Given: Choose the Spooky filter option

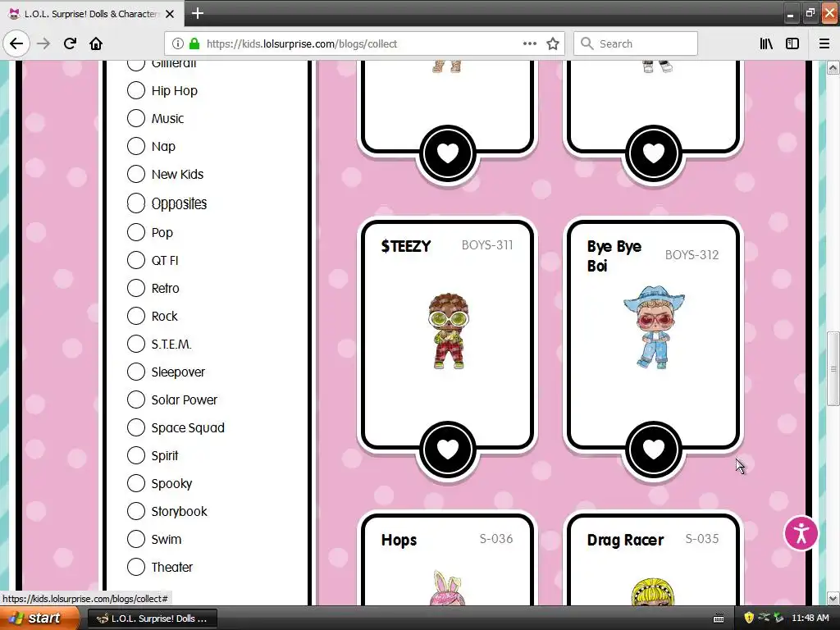Looking at the screenshot, I should tap(136, 482).
